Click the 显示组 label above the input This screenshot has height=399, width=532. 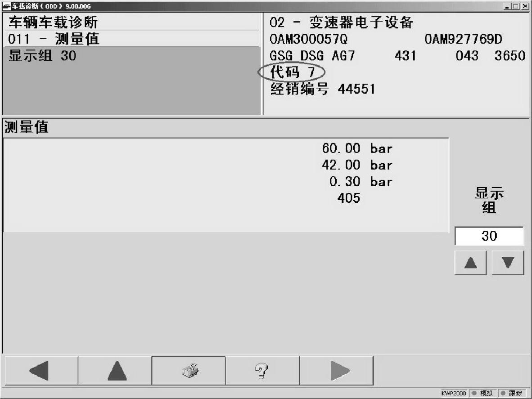coord(489,200)
